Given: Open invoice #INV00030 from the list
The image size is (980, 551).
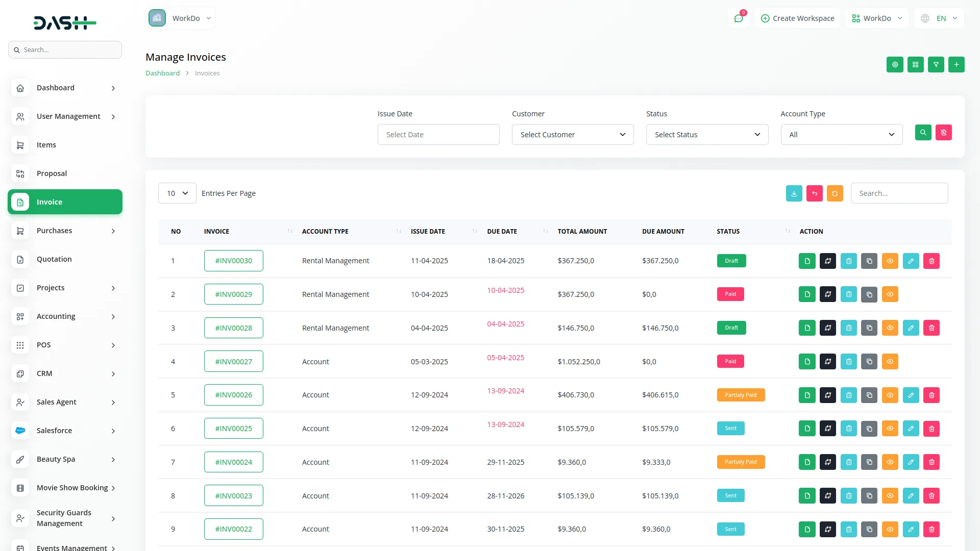Looking at the screenshot, I should click(x=233, y=260).
